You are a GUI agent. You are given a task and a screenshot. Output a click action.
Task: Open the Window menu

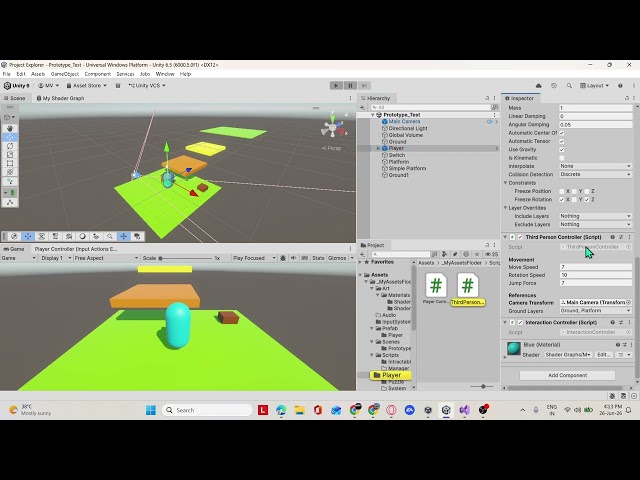pyautogui.click(x=165, y=74)
